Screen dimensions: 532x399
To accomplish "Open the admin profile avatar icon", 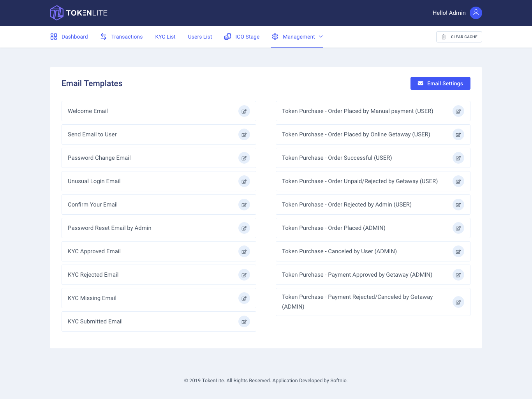I will tap(476, 12).
